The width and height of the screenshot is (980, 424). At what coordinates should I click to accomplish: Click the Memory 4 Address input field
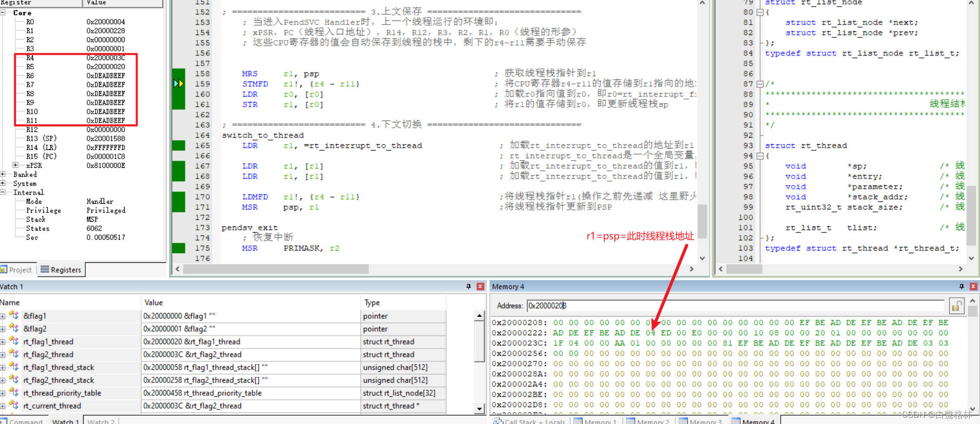pos(736,306)
